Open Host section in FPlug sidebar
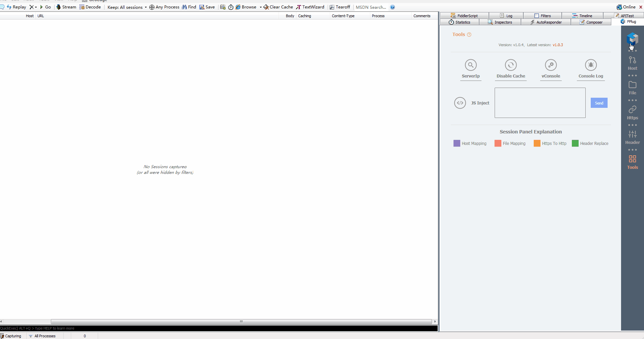This screenshot has width=644, height=339. pyautogui.click(x=633, y=63)
